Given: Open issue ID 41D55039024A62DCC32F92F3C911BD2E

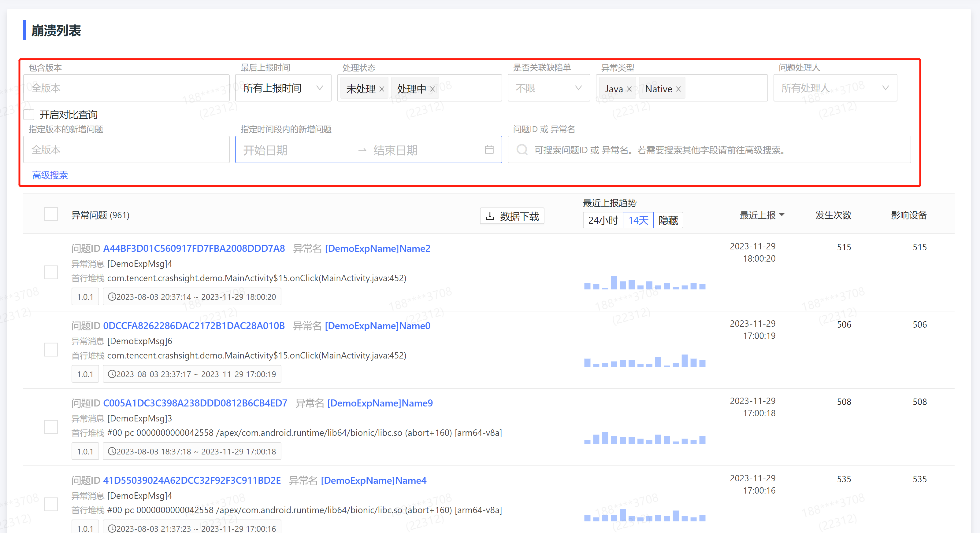Looking at the screenshot, I should coord(192,480).
